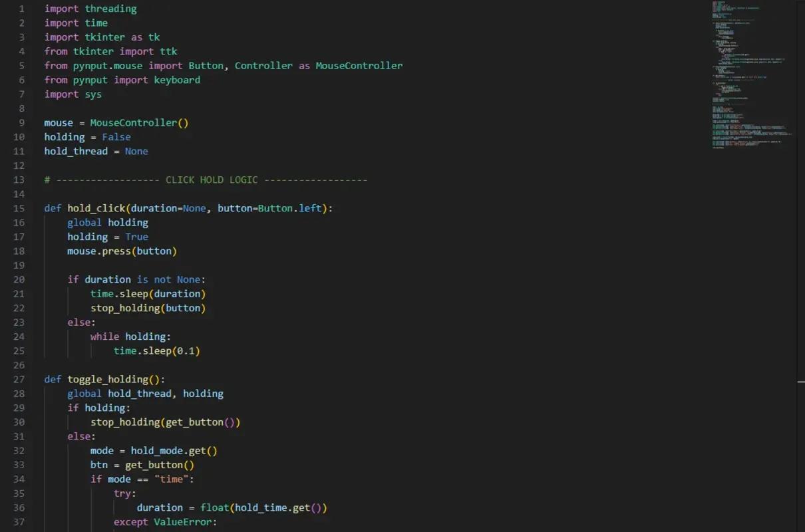Click the gutter beside line 20 to set breakpoint

point(33,279)
